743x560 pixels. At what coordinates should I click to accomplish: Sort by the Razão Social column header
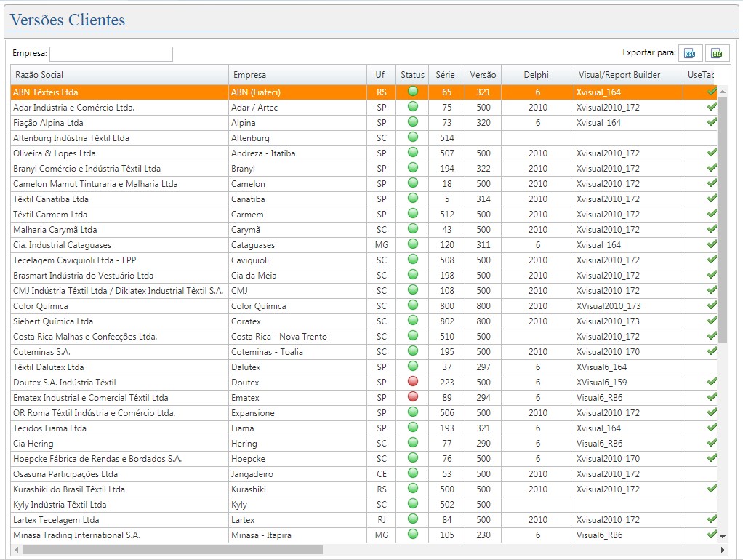point(119,75)
